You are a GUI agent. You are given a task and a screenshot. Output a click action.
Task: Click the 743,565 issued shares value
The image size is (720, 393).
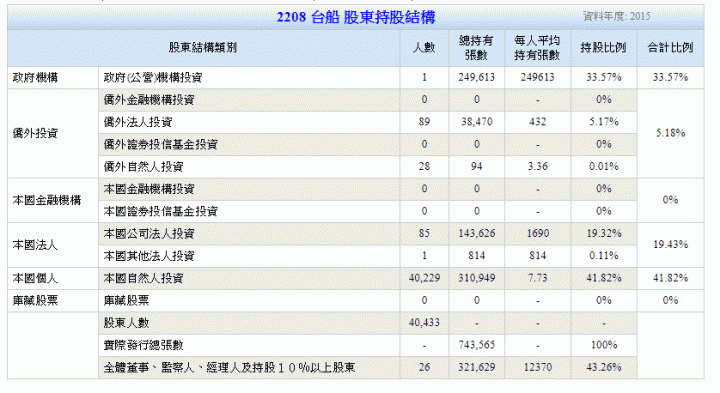click(x=477, y=345)
